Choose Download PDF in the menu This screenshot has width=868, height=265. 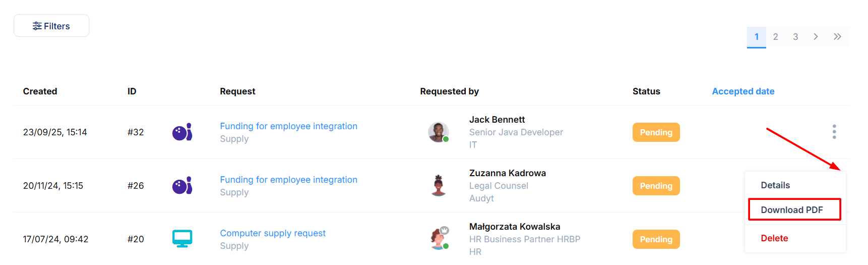[x=791, y=210]
